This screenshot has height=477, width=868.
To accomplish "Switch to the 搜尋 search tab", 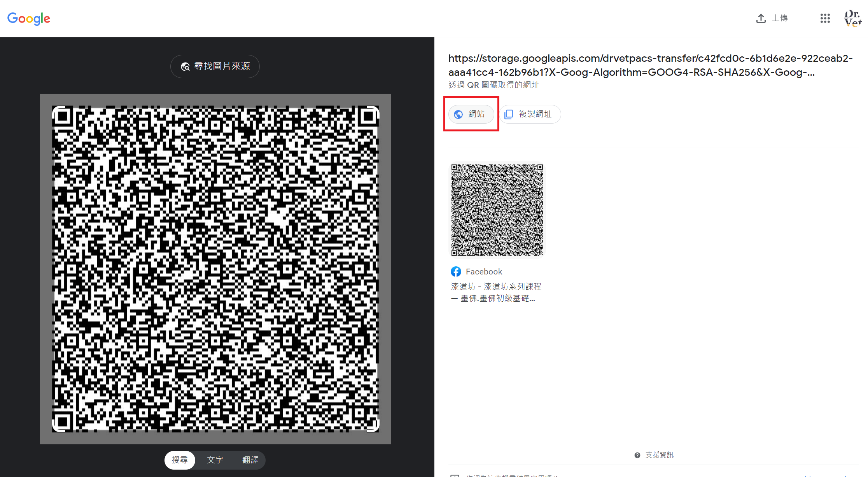I will [x=180, y=460].
